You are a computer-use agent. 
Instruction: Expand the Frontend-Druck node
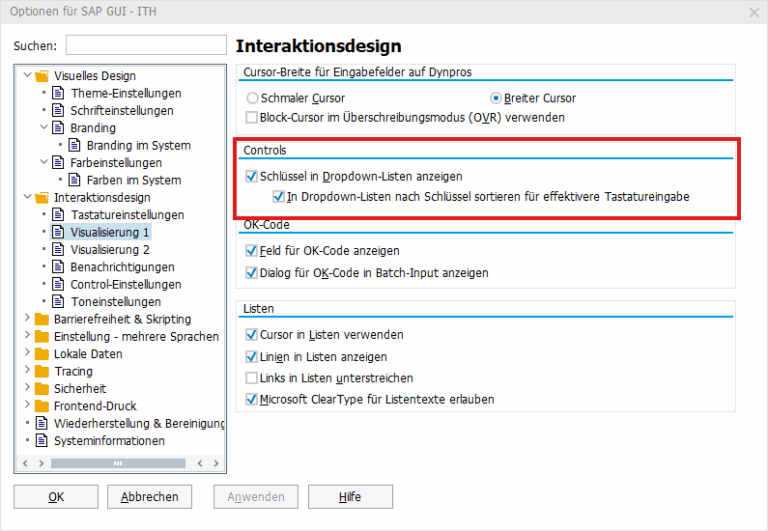pyautogui.click(x=27, y=405)
